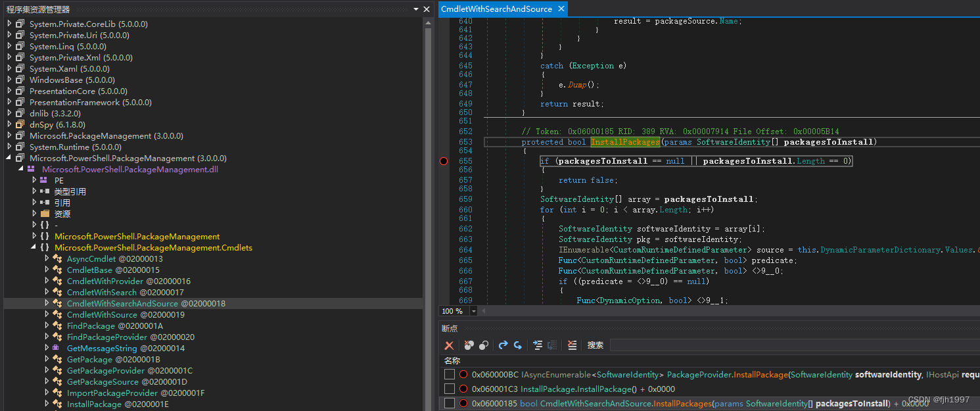Click the red breakpoint dot on line 655
980x411 pixels.
(444, 161)
